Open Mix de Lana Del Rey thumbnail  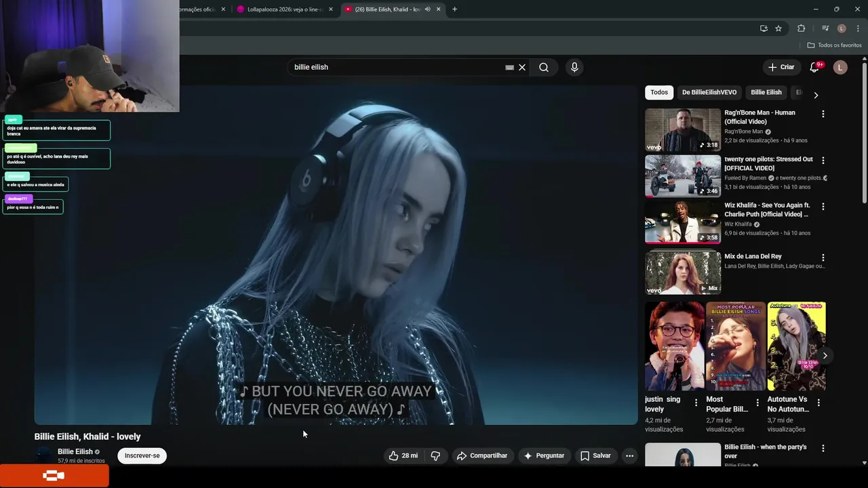point(683,272)
